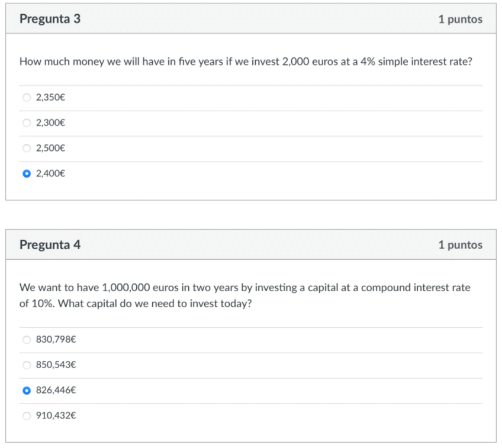
Task: Click the simple interest question text
Action: coord(246,62)
